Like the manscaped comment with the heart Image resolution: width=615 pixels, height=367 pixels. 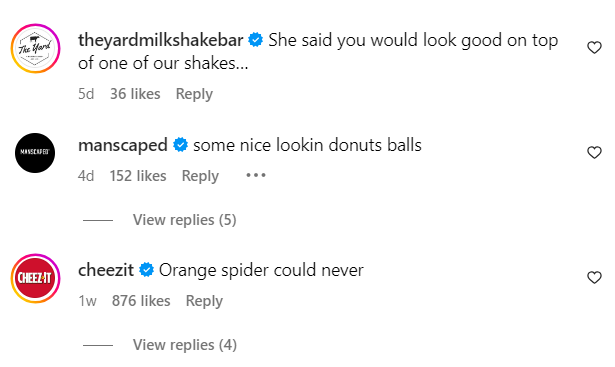[594, 152]
